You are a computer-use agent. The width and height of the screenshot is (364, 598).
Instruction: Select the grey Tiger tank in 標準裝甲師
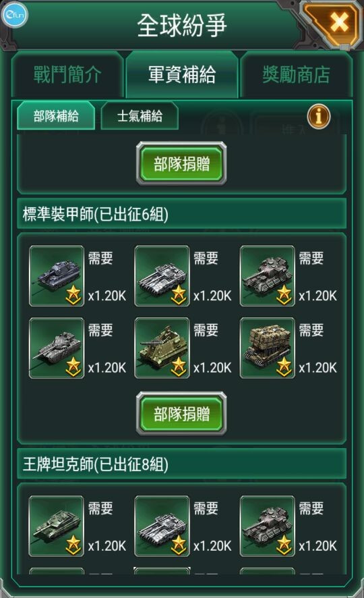click(57, 276)
